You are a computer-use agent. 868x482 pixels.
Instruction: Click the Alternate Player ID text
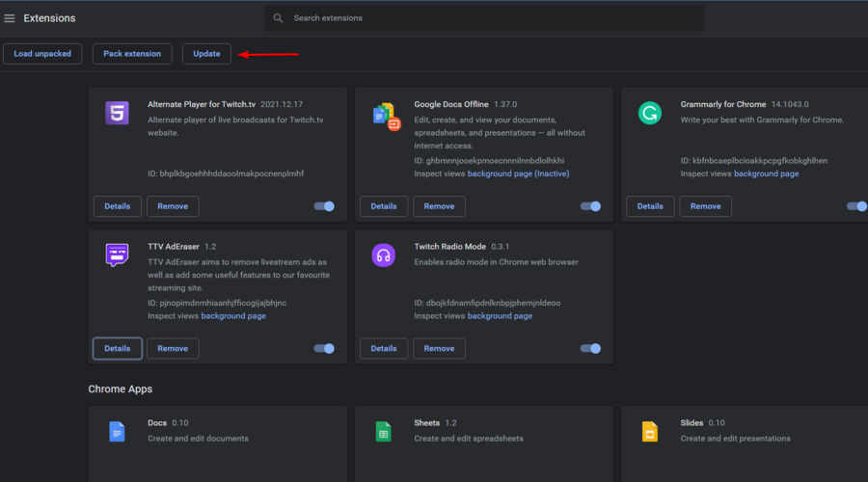[x=226, y=174]
